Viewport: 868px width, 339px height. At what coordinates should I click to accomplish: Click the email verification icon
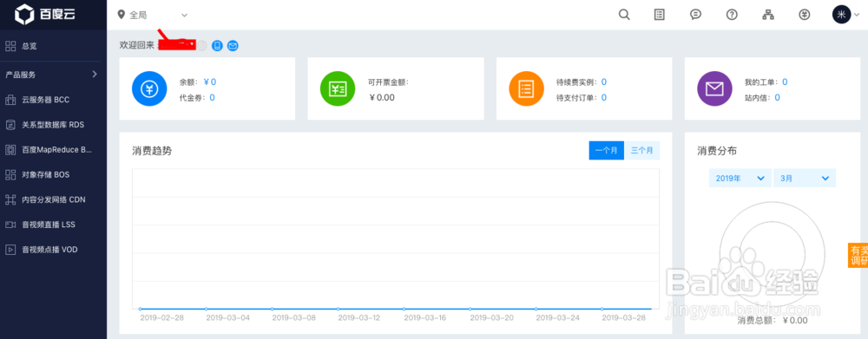pos(233,45)
